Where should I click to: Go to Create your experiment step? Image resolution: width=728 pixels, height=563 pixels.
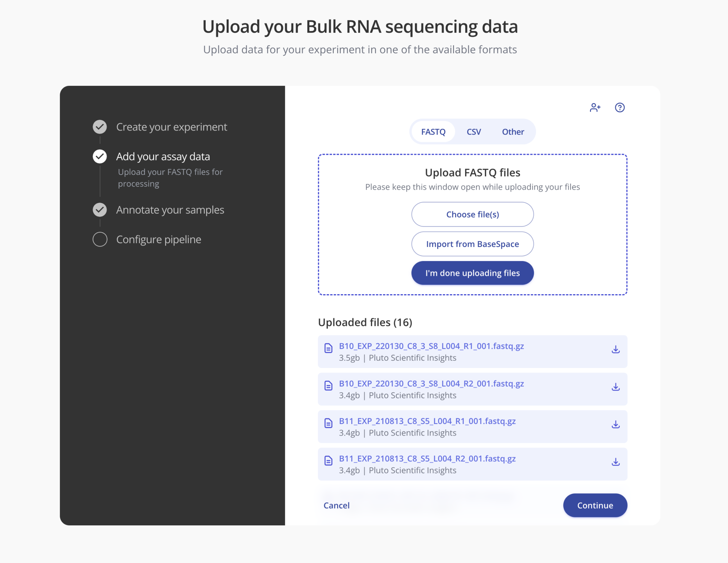(171, 127)
